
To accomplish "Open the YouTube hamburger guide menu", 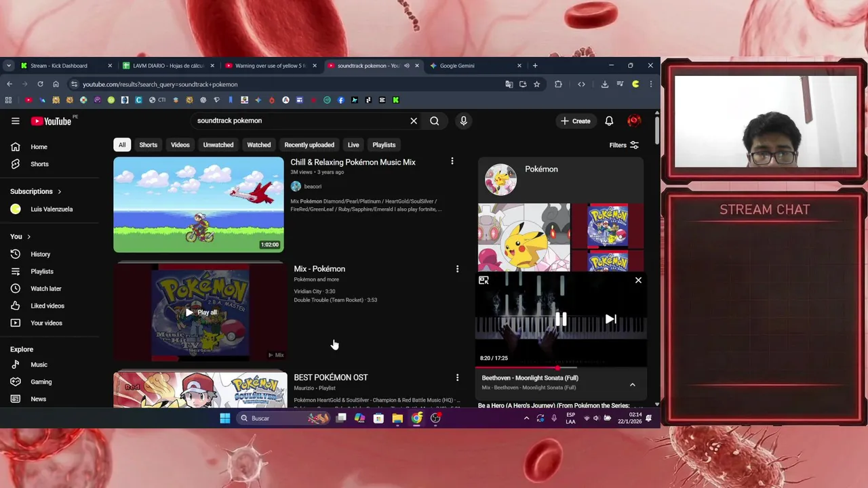I will (15, 121).
